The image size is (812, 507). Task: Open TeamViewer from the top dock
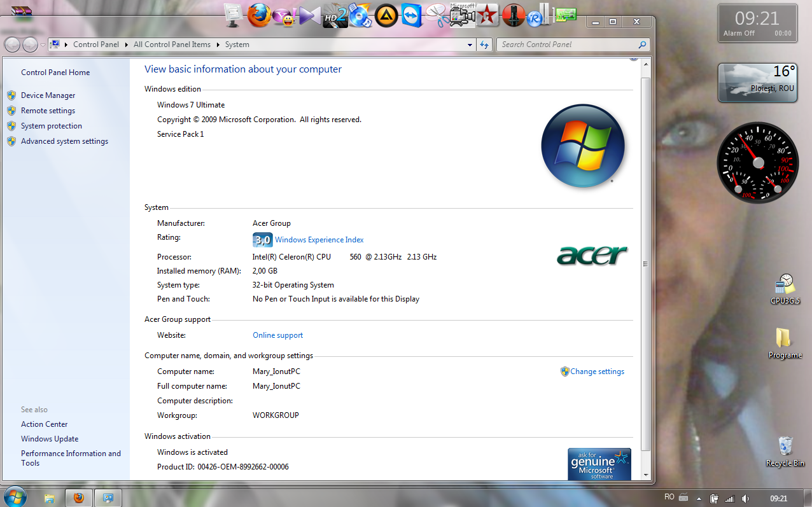tap(412, 16)
